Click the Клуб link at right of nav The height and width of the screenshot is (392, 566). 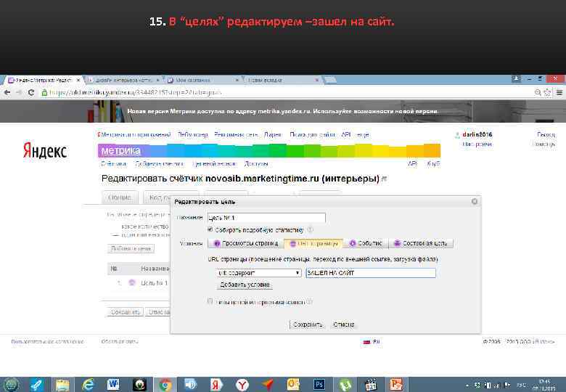433,164
